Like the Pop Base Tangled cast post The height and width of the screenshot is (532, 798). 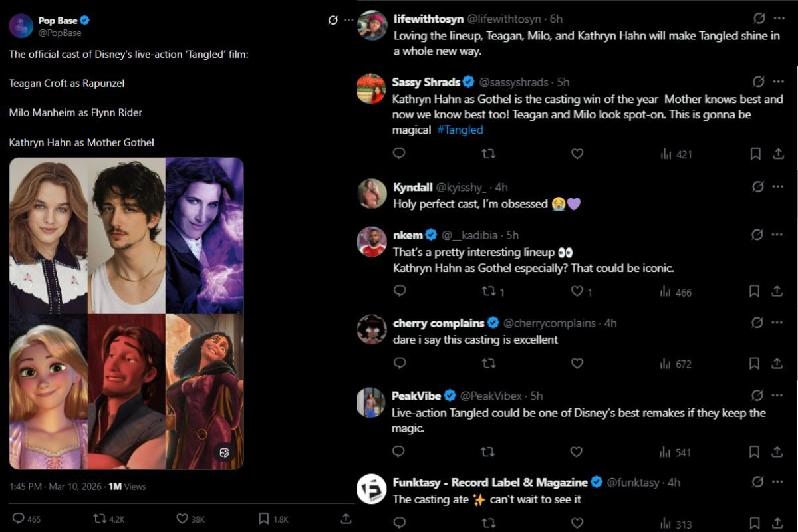pos(182,519)
